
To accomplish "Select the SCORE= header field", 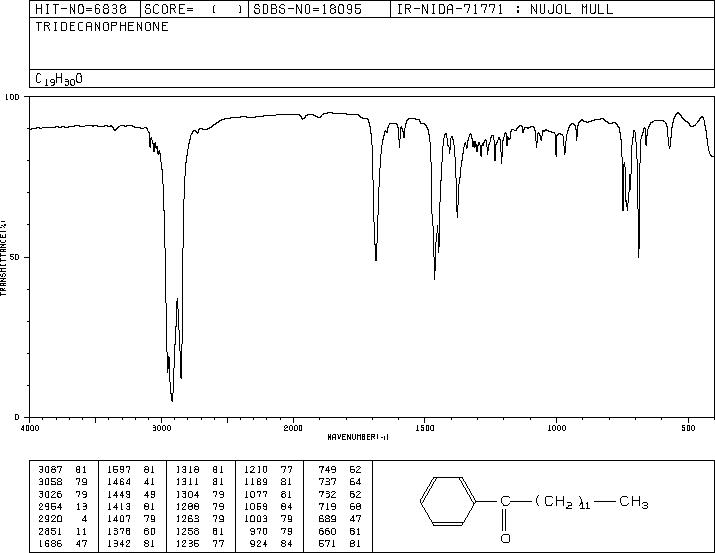I will click(x=194, y=9).
